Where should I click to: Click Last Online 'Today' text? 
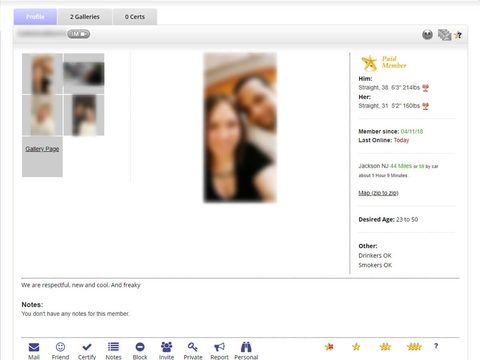tap(401, 140)
